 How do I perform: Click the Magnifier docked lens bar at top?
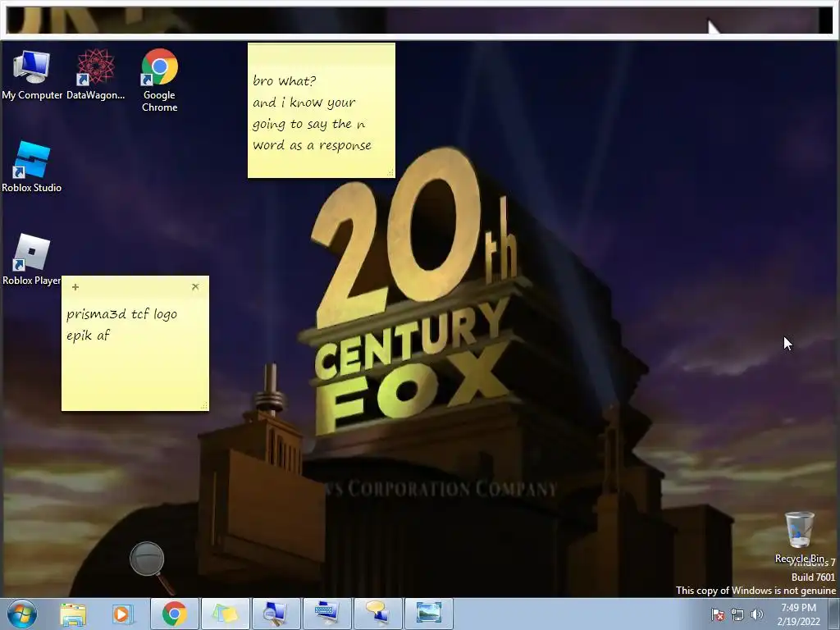420,20
